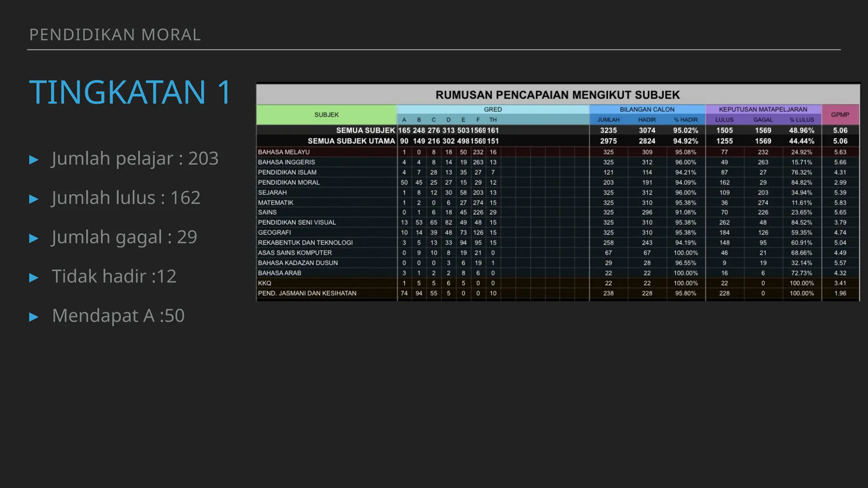Click the arrow bullet beside Mendapat A

click(x=34, y=317)
